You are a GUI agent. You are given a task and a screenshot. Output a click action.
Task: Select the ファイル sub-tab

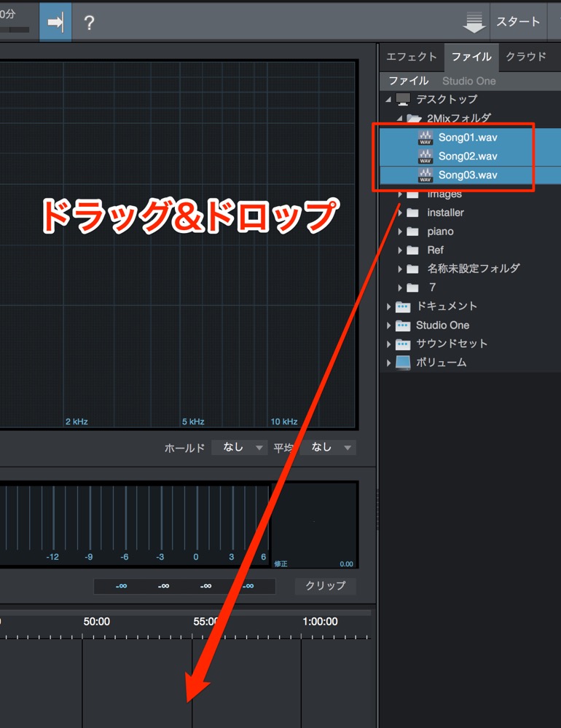tap(409, 81)
